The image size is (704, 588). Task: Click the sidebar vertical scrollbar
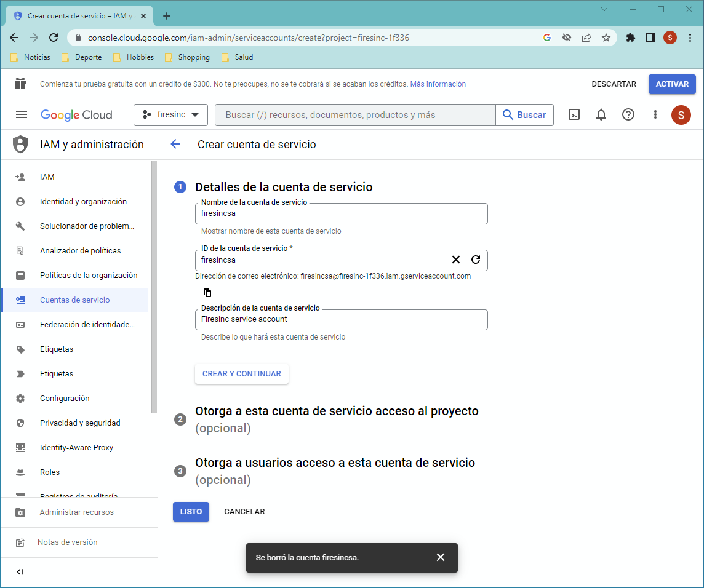click(x=154, y=287)
